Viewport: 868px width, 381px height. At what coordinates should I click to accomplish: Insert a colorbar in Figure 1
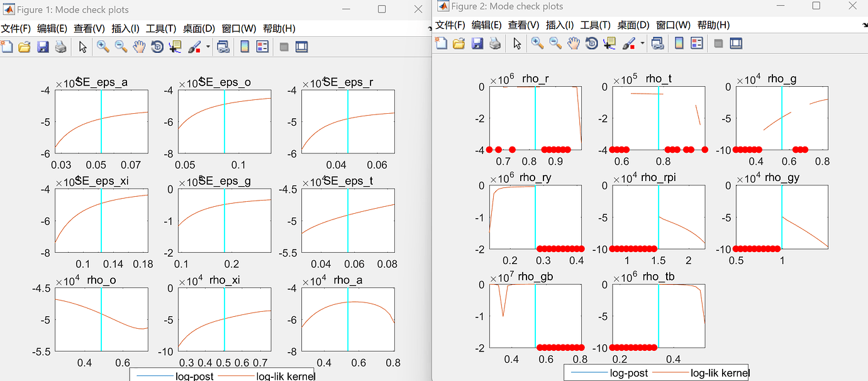tap(244, 46)
